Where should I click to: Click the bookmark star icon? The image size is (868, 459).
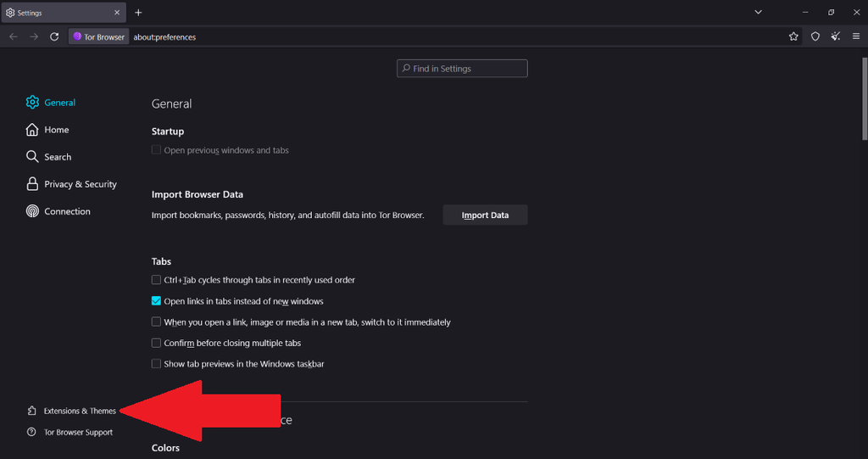(793, 36)
